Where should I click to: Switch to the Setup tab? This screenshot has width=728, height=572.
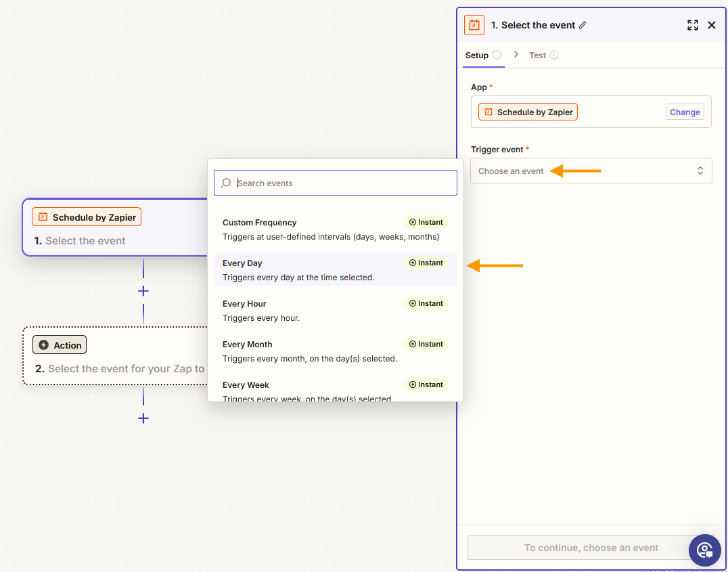pyautogui.click(x=483, y=56)
